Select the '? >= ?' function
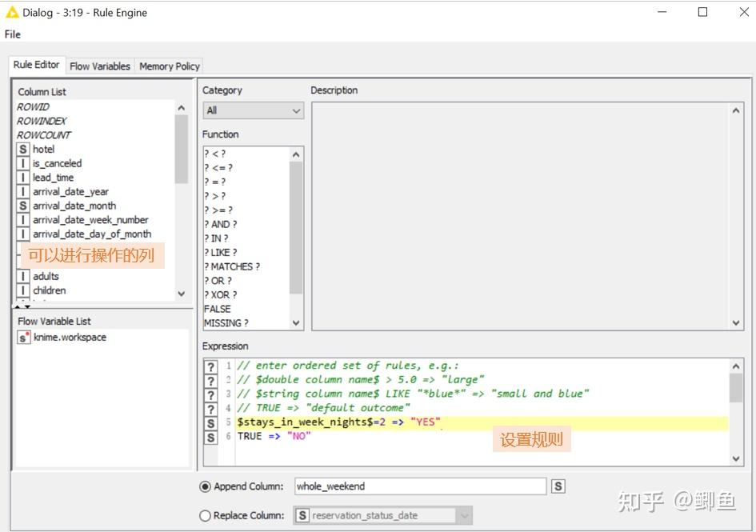This screenshot has height=532, width=756. [x=218, y=210]
